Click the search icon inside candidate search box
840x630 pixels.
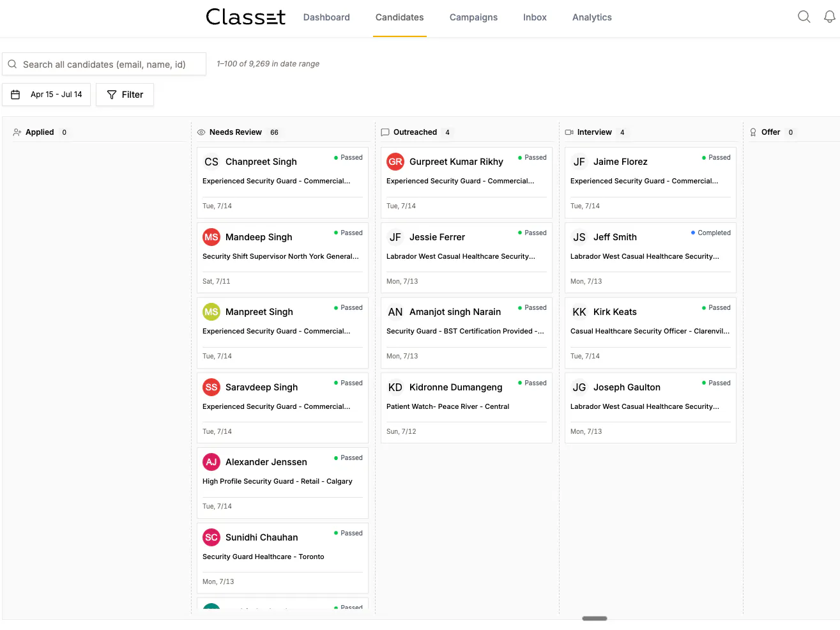12,64
